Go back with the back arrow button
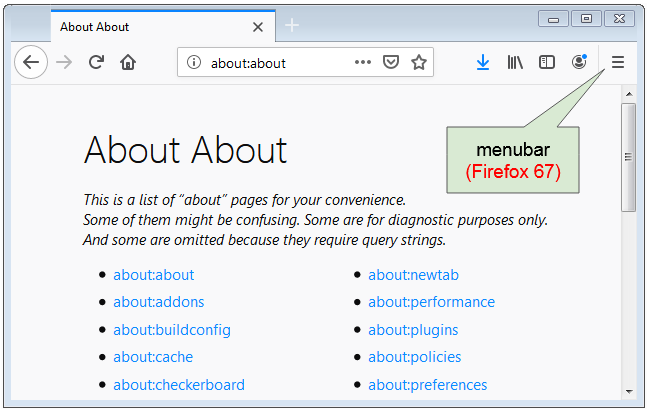The height and width of the screenshot is (410, 648). (31, 62)
